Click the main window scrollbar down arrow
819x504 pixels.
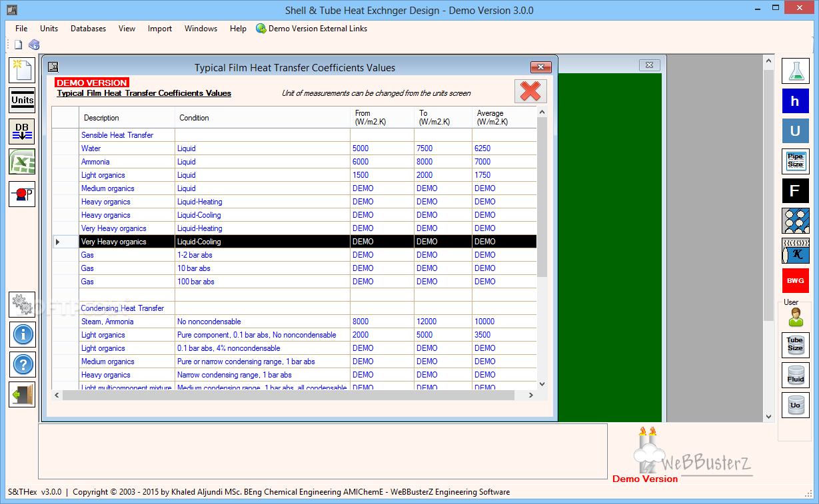pyautogui.click(x=768, y=417)
